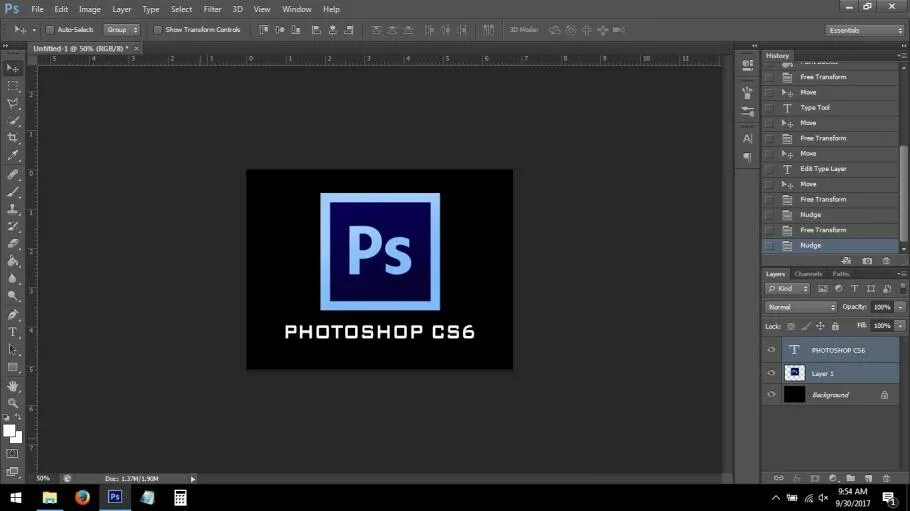Open the Normal blend mode dropdown
Viewport: 910px width, 511px height.
[x=800, y=307]
